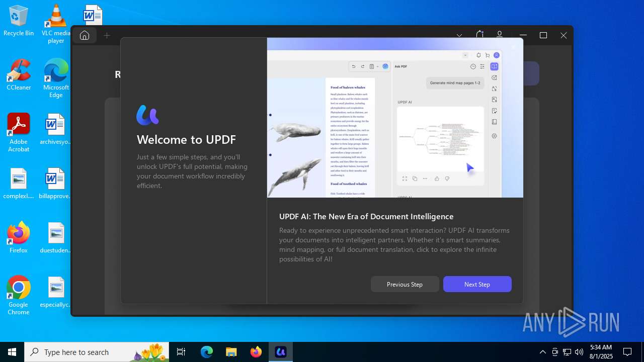Open the Google Chrome desktop shortcut
The width and height of the screenshot is (644, 362).
(x=19, y=296)
